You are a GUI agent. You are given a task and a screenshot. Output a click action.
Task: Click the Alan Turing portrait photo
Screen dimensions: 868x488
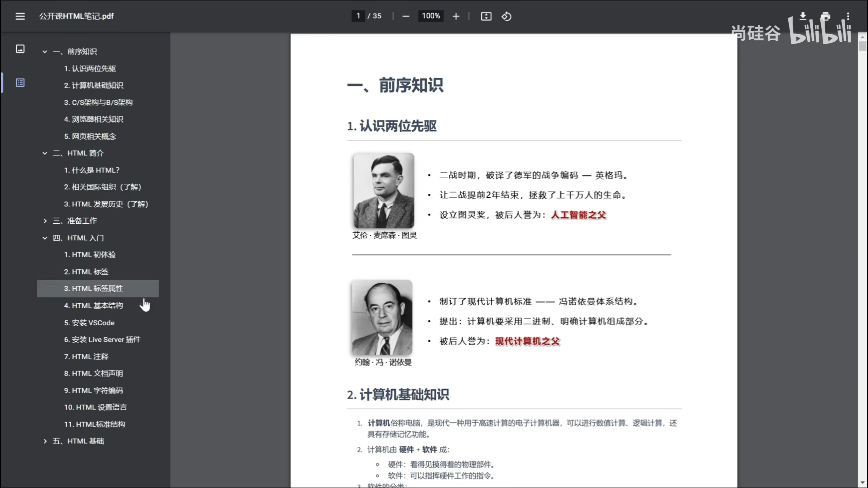click(383, 190)
